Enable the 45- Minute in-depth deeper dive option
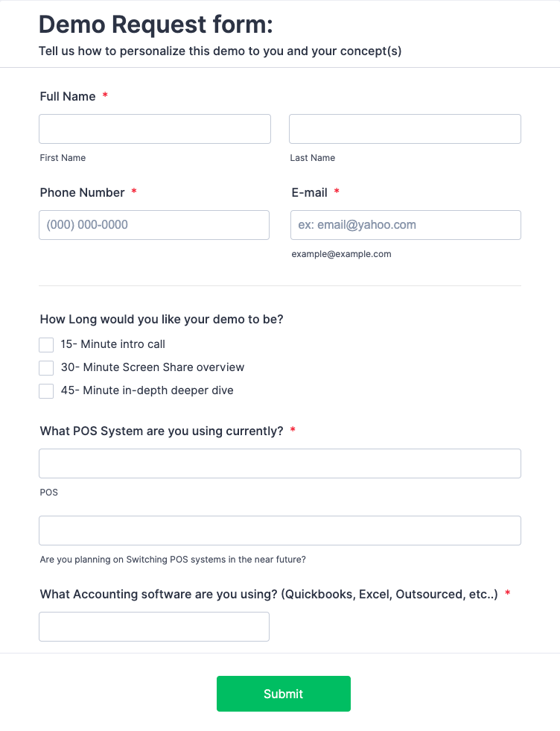Image resolution: width=560 pixels, height=731 pixels. [x=46, y=391]
